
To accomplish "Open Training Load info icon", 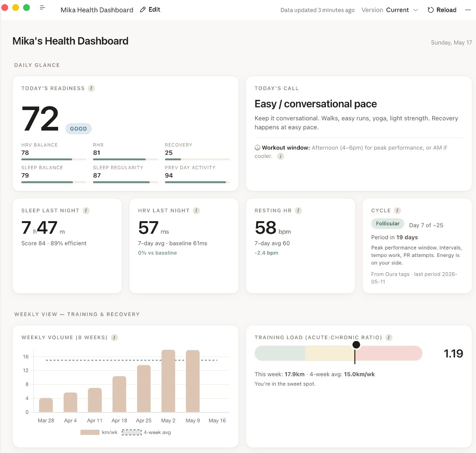I will 389,337.
